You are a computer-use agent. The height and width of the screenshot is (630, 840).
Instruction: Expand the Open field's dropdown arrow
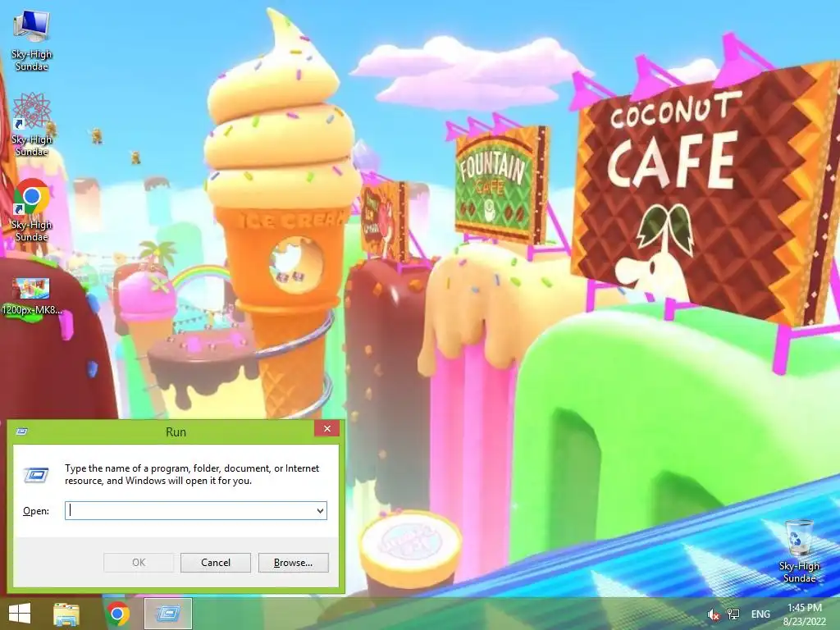320,510
